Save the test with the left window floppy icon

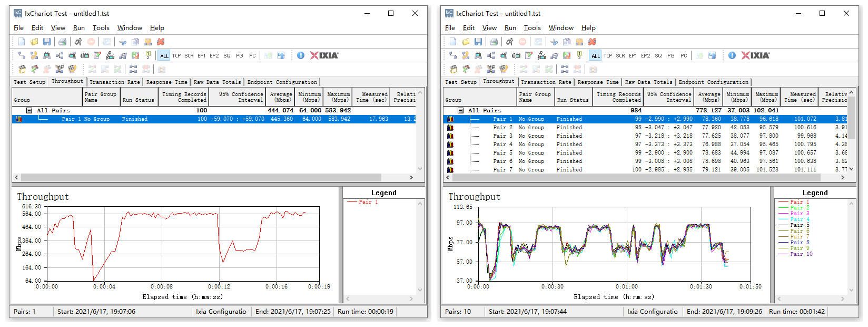tap(47, 42)
